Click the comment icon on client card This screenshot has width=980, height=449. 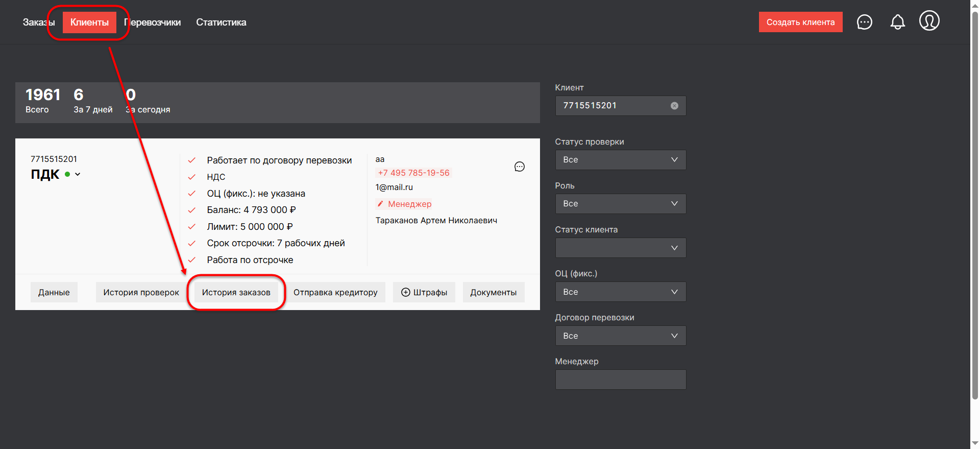[519, 167]
